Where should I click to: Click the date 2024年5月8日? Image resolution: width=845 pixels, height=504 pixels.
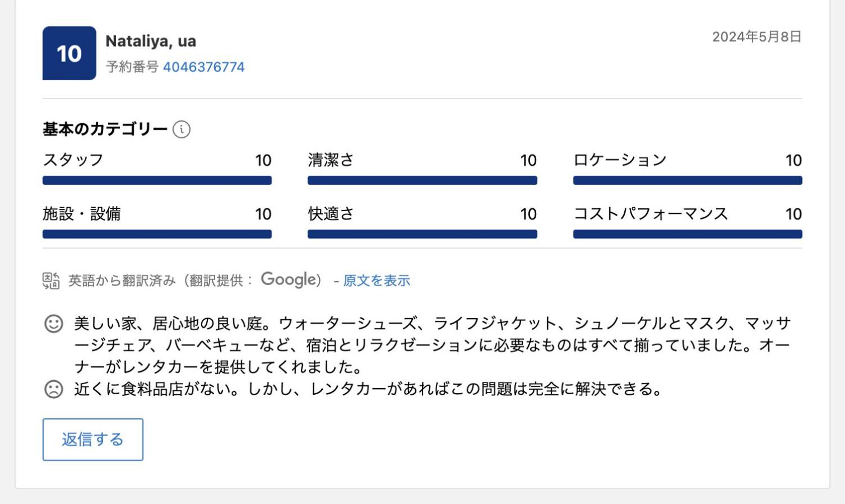(x=757, y=37)
